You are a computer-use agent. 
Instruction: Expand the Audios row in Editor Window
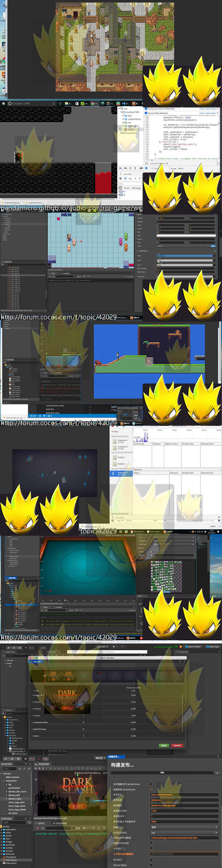click(x=33, y=715)
